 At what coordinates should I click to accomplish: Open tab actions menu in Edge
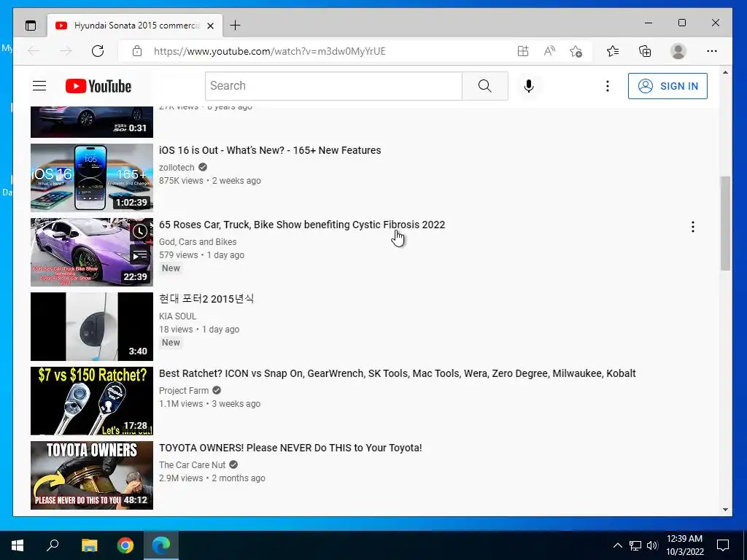[31, 26]
